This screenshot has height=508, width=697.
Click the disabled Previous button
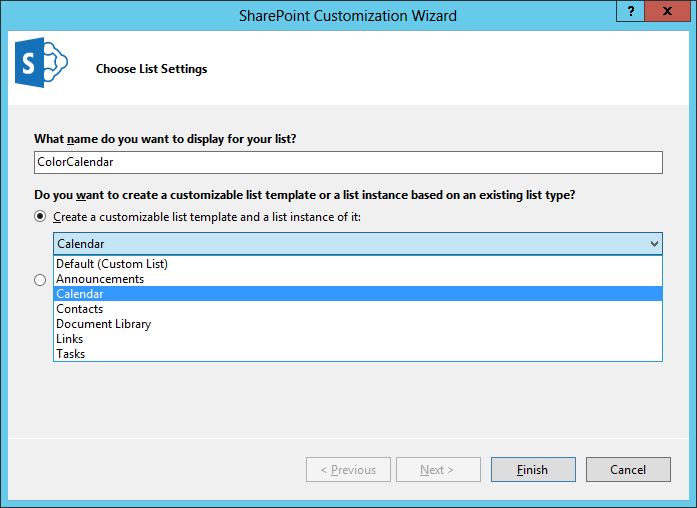pos(348,469)
